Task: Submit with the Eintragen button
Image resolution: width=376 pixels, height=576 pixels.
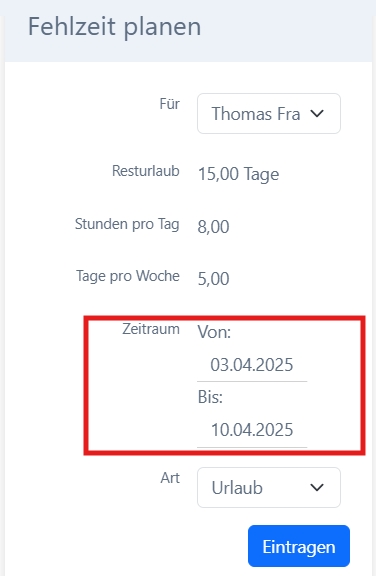Action: (299, 546)
